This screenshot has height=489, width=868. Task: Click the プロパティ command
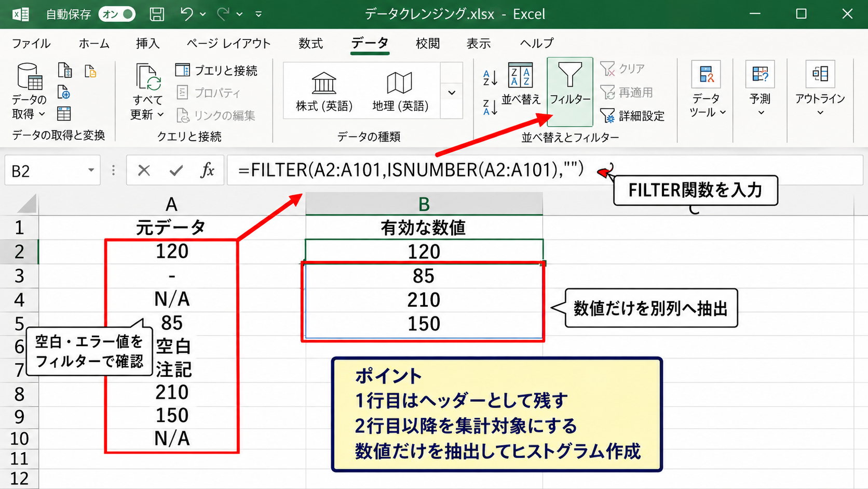click(x=209, y=92)
